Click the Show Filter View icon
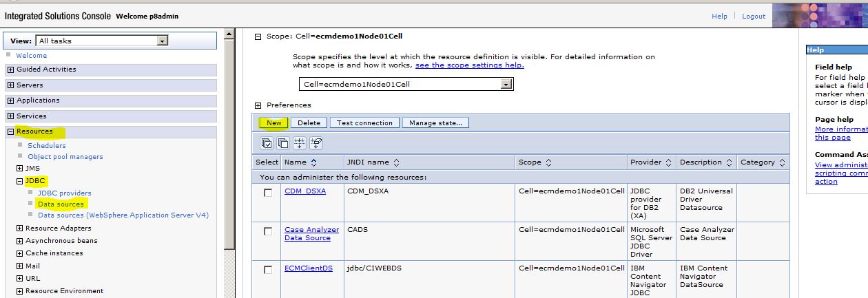 pyautogui.click(x=300, y=143)
